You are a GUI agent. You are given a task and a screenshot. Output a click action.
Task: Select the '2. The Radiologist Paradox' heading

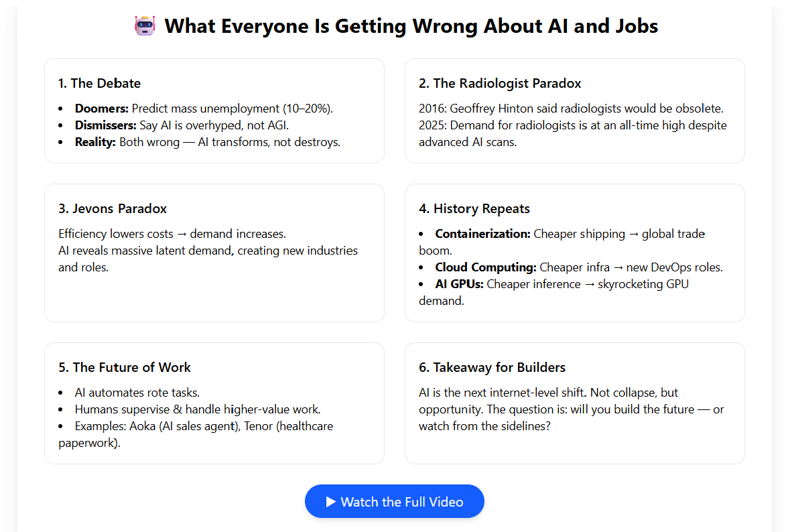[x=500, y=83]
